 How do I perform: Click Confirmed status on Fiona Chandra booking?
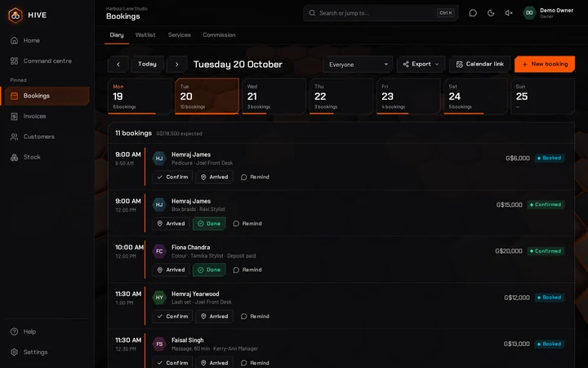546,251
